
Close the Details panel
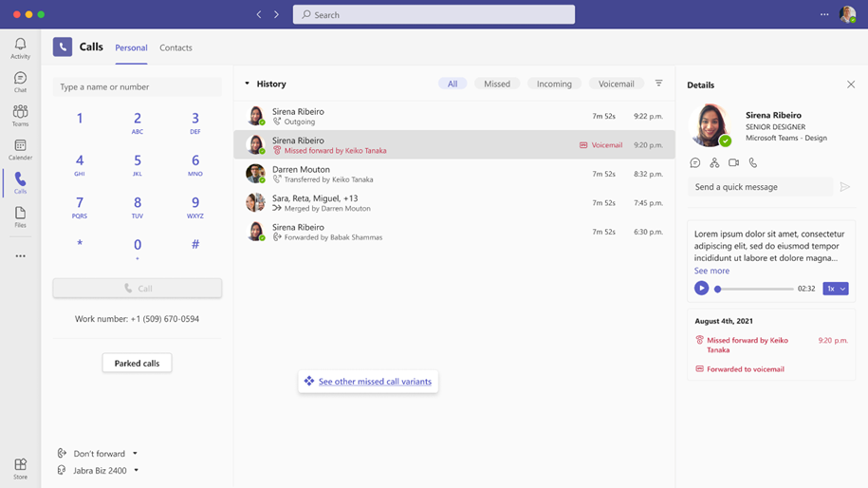pyautogui.click(x=851, y=84)
